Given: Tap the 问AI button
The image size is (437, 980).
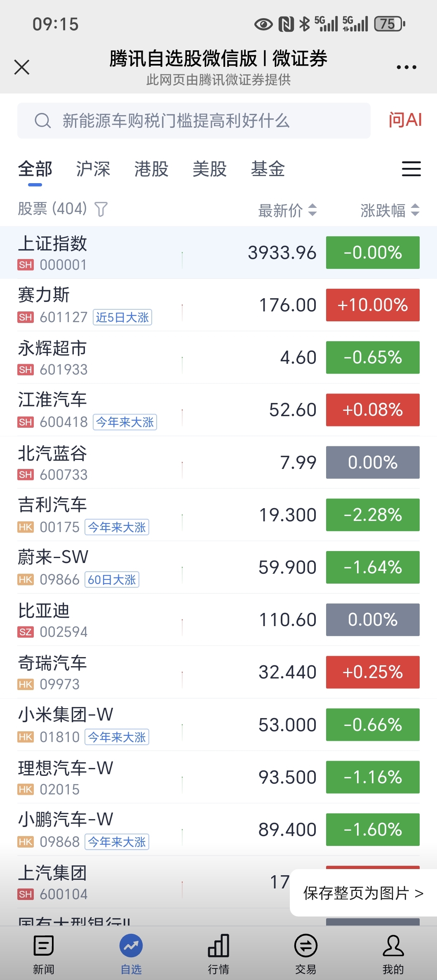Looking at the screenshot, I should point(405,120).
